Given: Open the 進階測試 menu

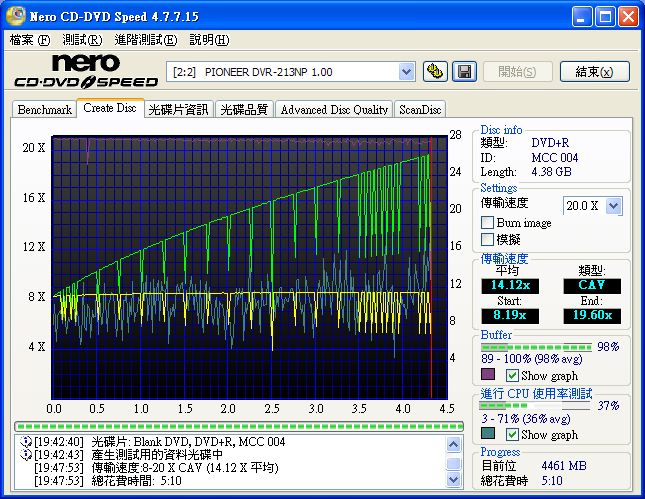Looking at the screenshot, I should coord(145,40).
